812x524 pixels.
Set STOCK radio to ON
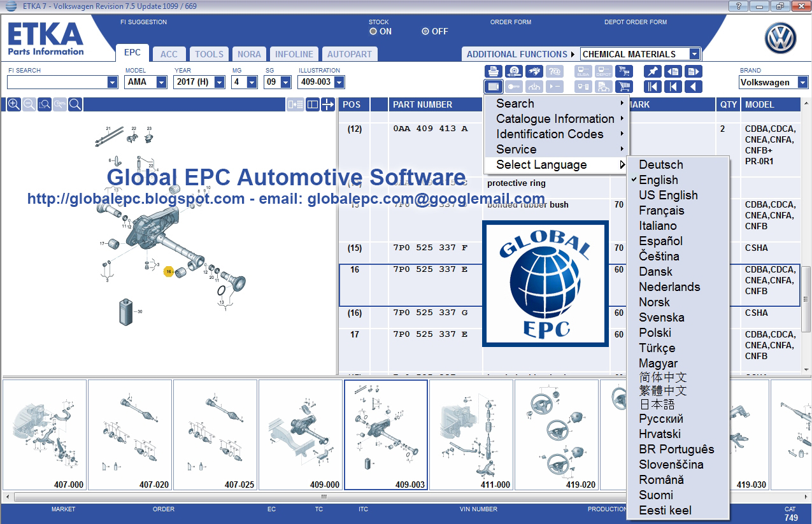[373, 31]
